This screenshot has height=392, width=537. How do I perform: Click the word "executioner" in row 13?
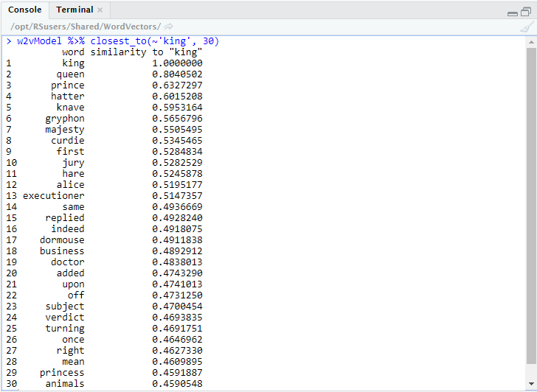[53, 196]
